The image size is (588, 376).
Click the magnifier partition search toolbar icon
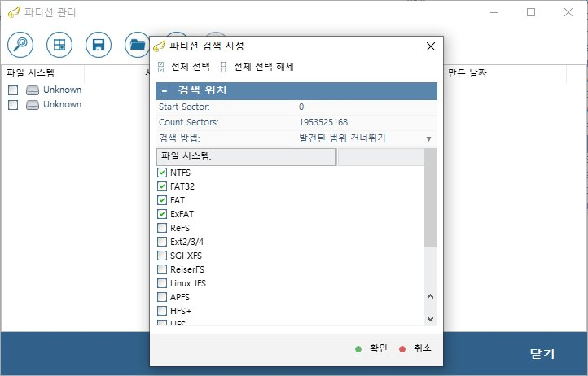pos(20,45)
